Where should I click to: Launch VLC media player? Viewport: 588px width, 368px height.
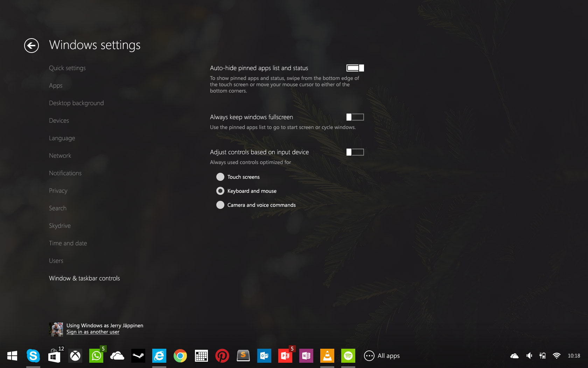tap(327, 356)
